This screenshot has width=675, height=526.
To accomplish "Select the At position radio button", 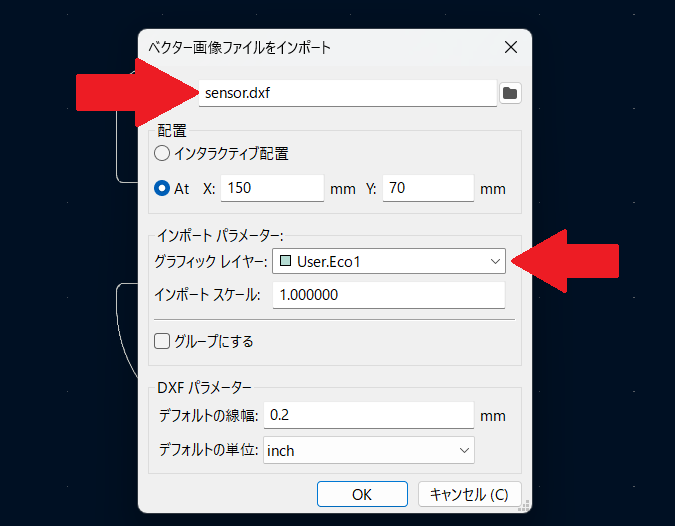I will pos(162,188).
